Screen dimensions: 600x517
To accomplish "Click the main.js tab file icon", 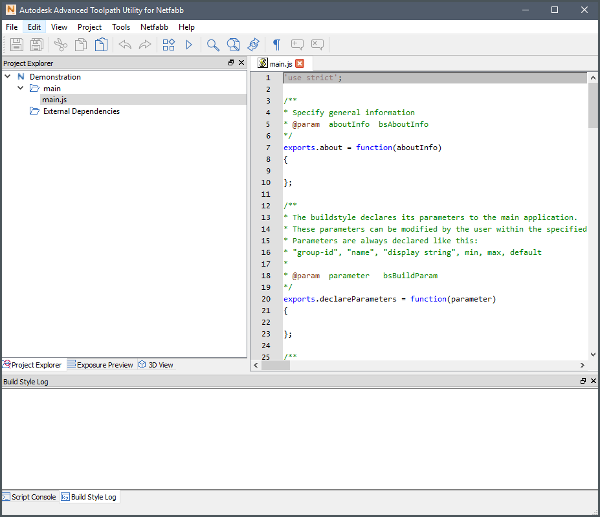I will tap(262, 63).
